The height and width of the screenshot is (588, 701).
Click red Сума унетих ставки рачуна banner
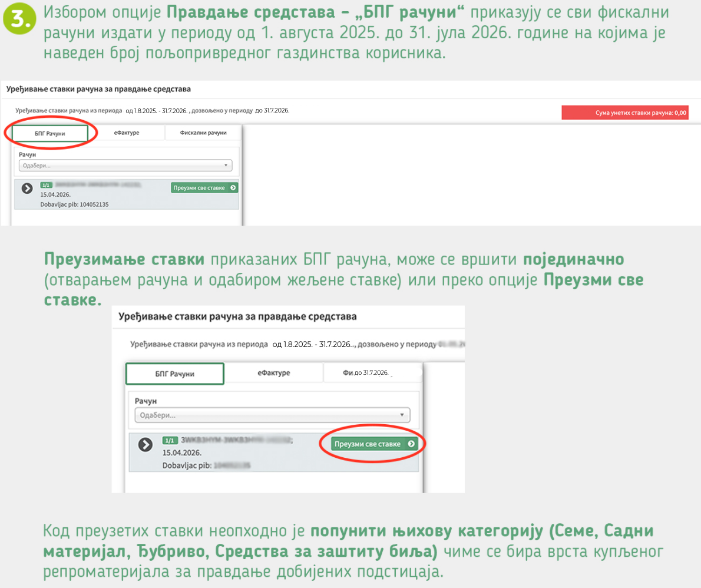624,113
